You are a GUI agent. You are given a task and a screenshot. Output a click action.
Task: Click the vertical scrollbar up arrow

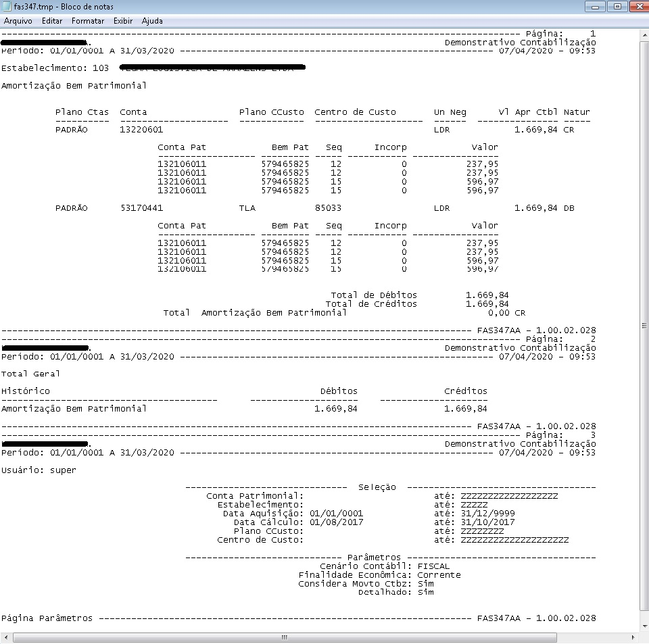644,36
